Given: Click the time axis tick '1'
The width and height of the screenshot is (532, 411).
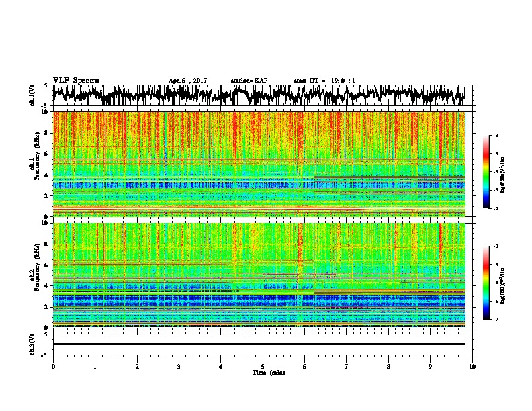Looking at the screenshot, I should [x=95, y=367].
